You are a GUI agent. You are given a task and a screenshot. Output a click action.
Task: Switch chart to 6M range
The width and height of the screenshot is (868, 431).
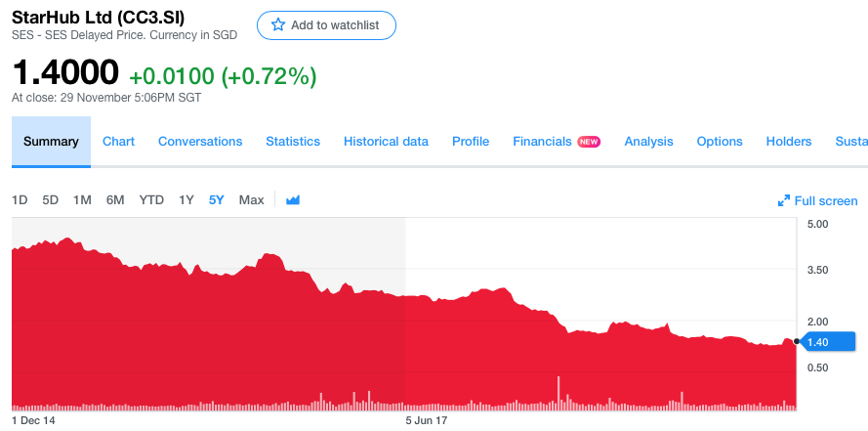click(115, 200)
